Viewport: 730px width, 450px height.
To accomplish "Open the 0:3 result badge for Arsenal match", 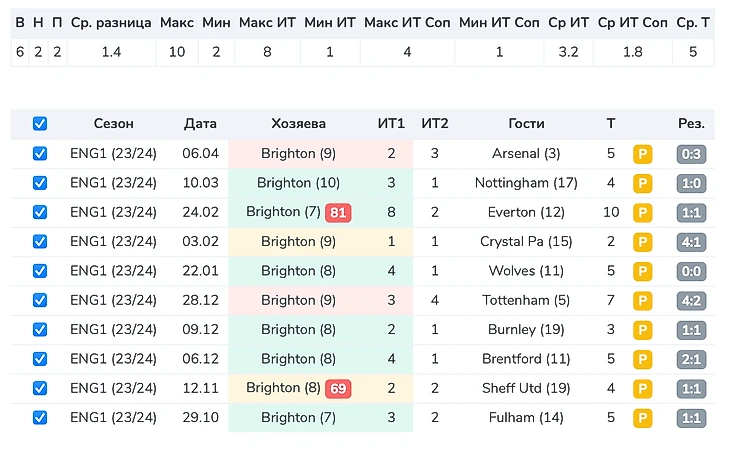I will click(691, 154).
